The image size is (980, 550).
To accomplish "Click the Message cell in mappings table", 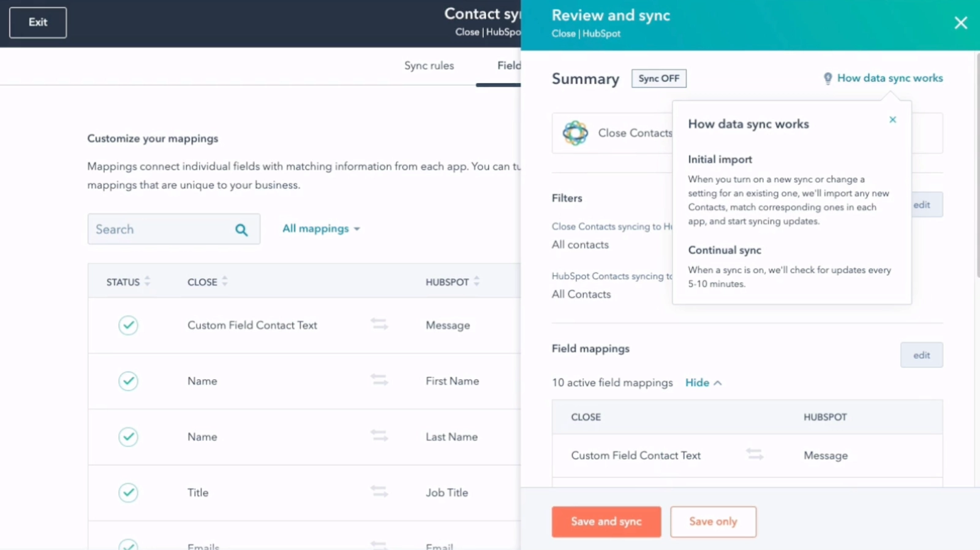I will (x=448, y=325).
